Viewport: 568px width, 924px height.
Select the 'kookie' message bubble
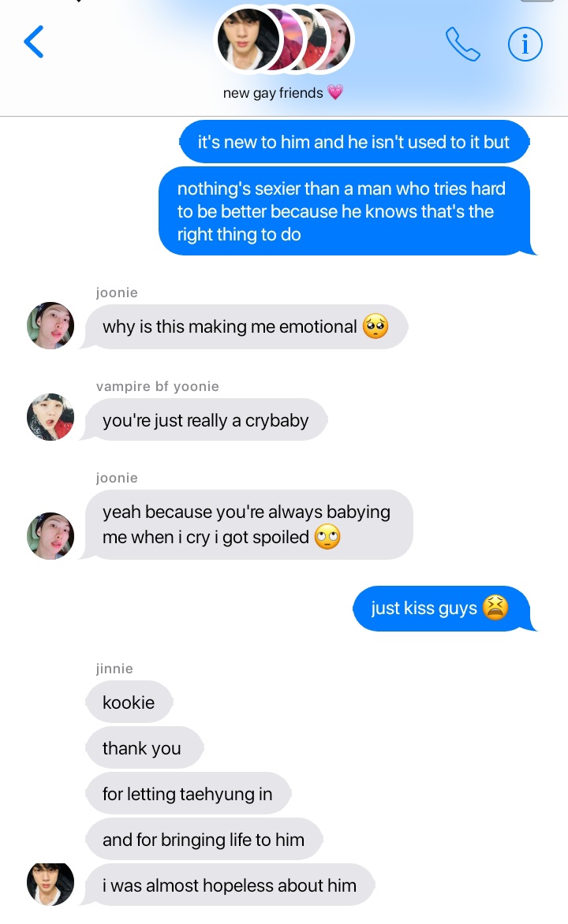(x=129, y=702)
